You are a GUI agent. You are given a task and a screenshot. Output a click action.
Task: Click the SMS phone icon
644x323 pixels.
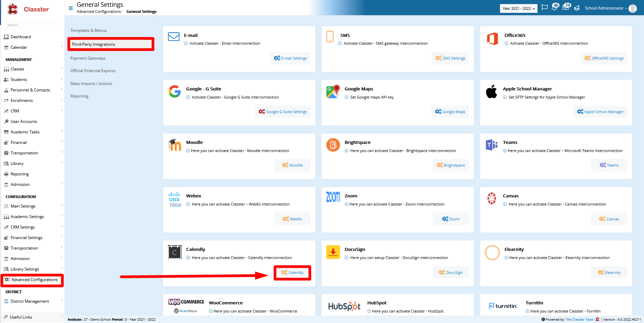coord(330,37)
